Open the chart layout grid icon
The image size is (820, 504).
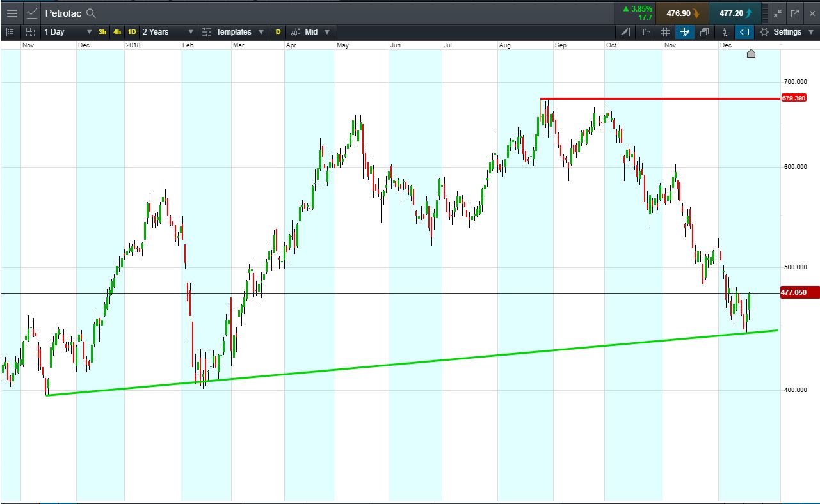30,31
